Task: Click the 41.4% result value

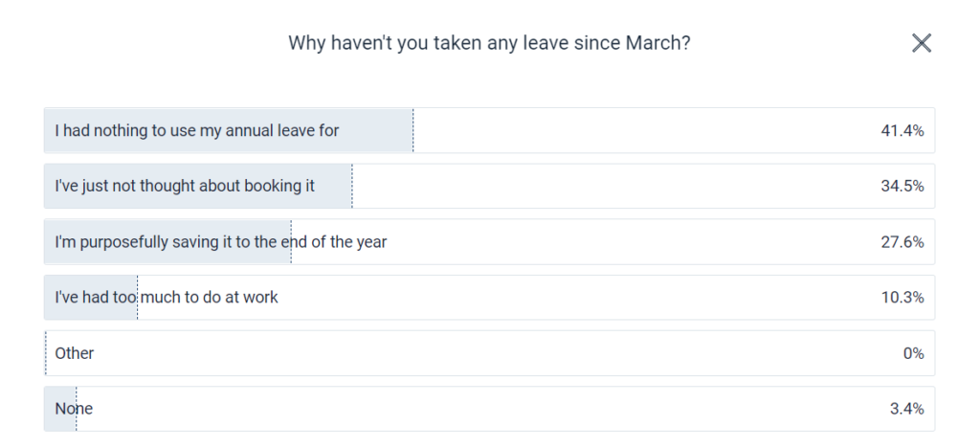Action: click(x=902, y=130)
